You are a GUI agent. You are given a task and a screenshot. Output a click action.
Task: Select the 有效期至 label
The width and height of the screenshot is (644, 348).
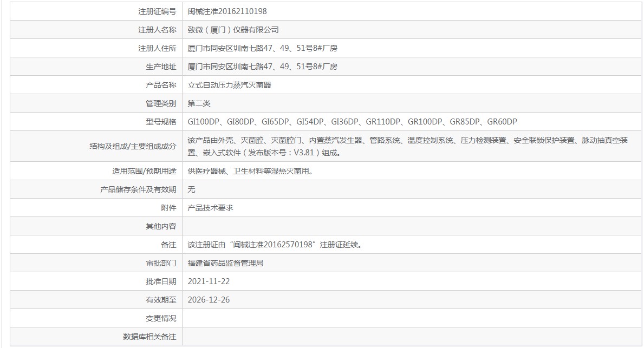click(x=161, y=300)
